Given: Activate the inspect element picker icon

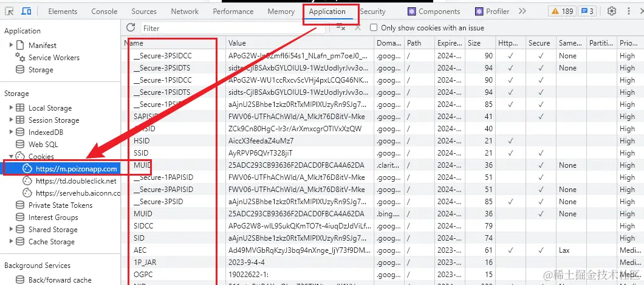Looking at the screenshot, I should tap(10, 11).
